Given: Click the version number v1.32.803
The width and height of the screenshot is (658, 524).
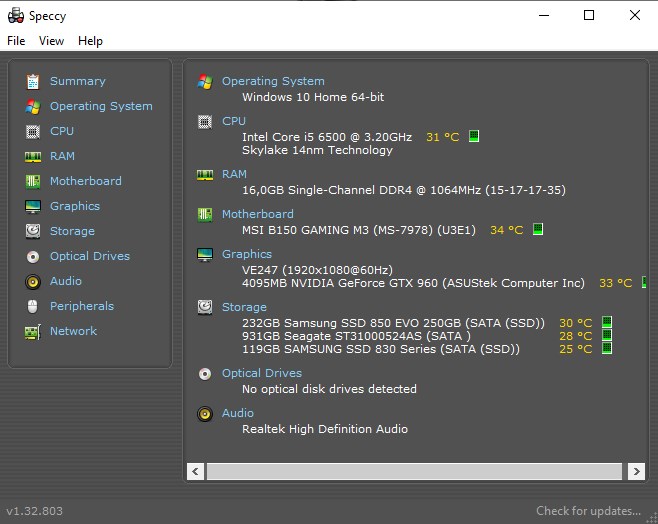Looking at the screenshot, I should coord(34,511).
